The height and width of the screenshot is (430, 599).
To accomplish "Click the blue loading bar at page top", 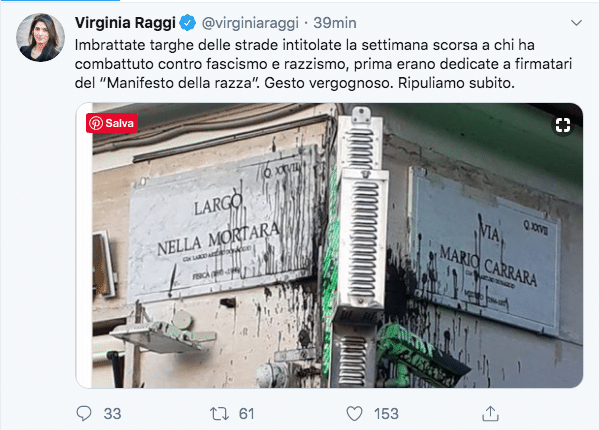I will 60,1.
